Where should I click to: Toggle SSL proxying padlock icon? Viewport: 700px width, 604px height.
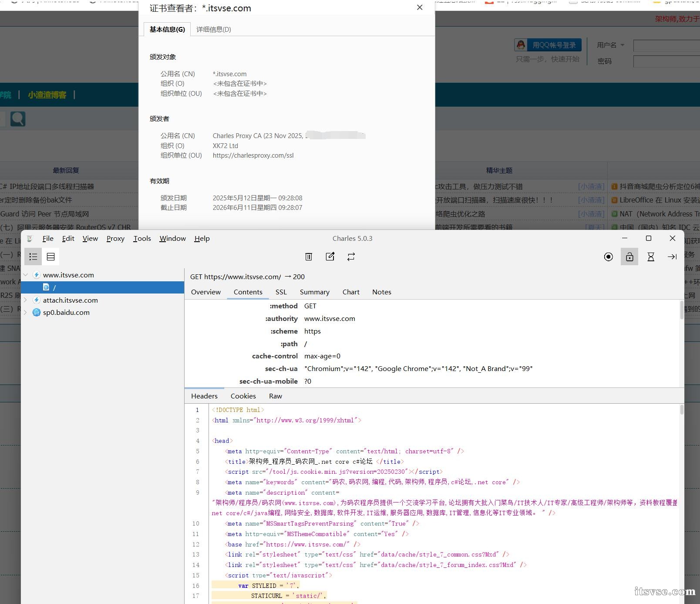[629, 257]
